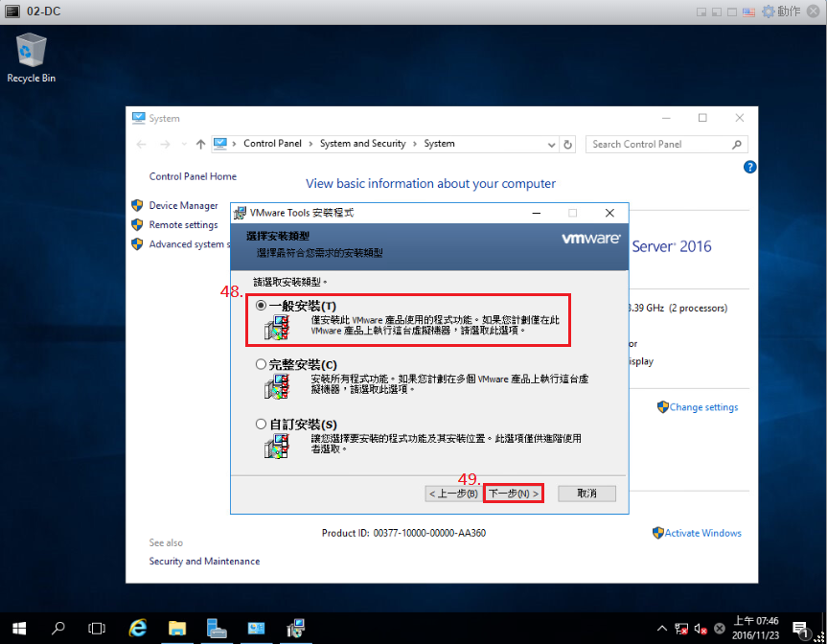Open the Windows Start menu
The width and height of the screenshot is (827, 644).
coord(19,628)
